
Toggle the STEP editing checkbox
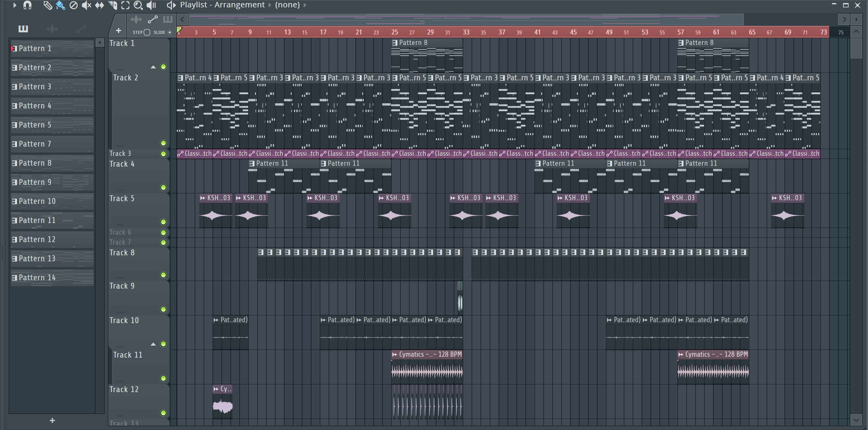(x=147, y=32)
